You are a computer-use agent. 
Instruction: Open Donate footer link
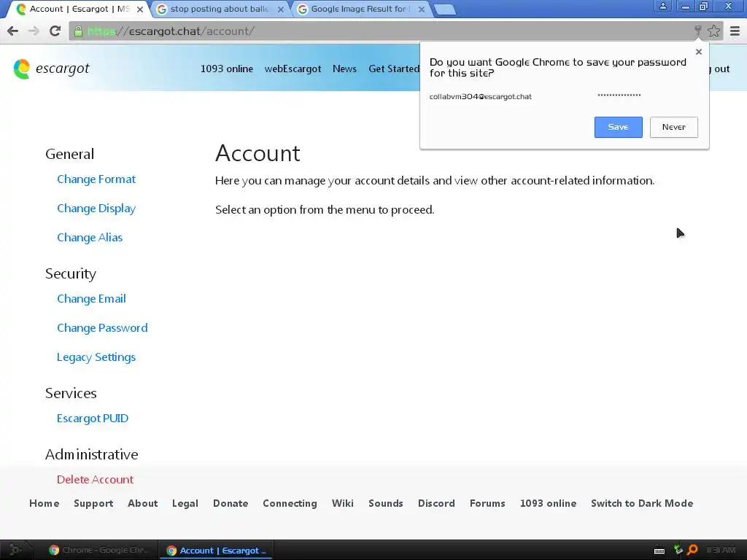[x=231, y=503]
